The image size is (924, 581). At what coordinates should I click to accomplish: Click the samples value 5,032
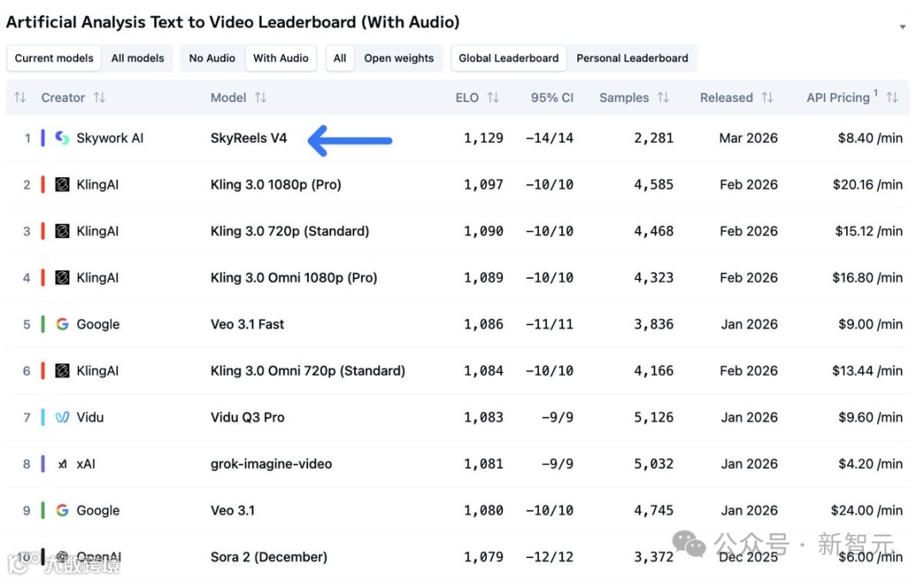pos(654,464)
